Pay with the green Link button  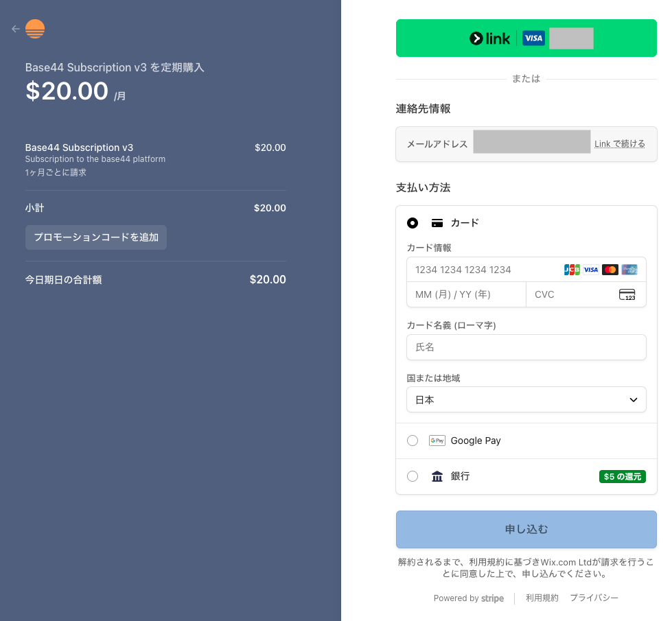coord(526,38)
